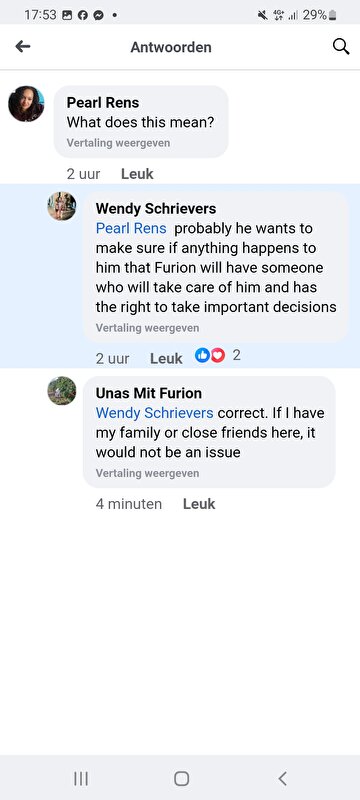Open Pearl Rens profile picture

tap(26, 104)
